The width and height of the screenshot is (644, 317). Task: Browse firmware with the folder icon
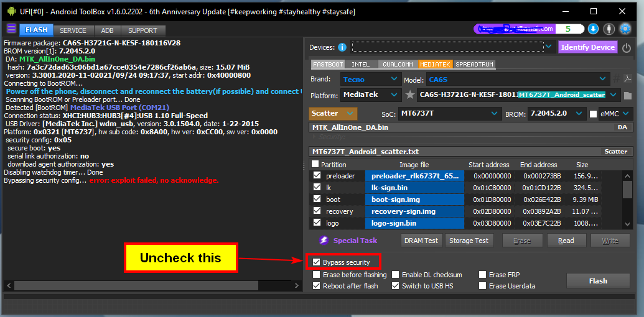tap(627, 96)
